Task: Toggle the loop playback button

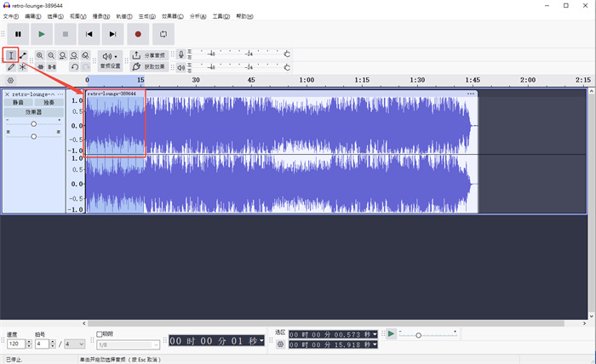Action: point(163,34)
